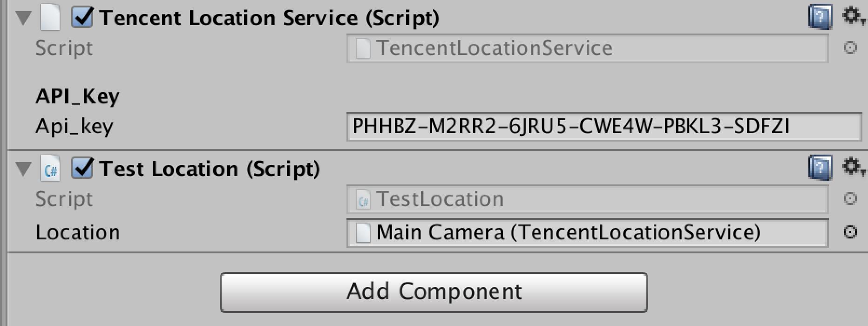Click the TencentLocationService script reference field

(587, 48)
